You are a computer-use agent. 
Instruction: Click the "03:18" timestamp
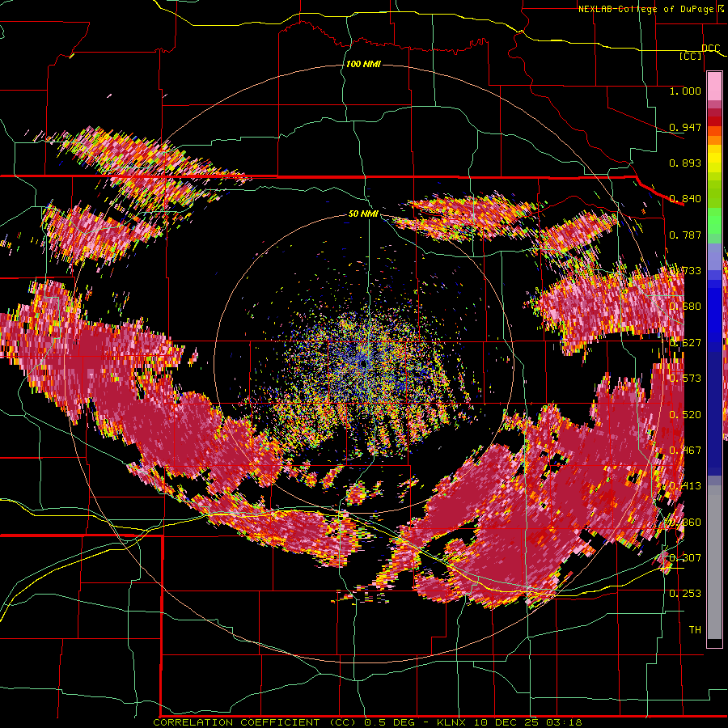click(562, 722)
